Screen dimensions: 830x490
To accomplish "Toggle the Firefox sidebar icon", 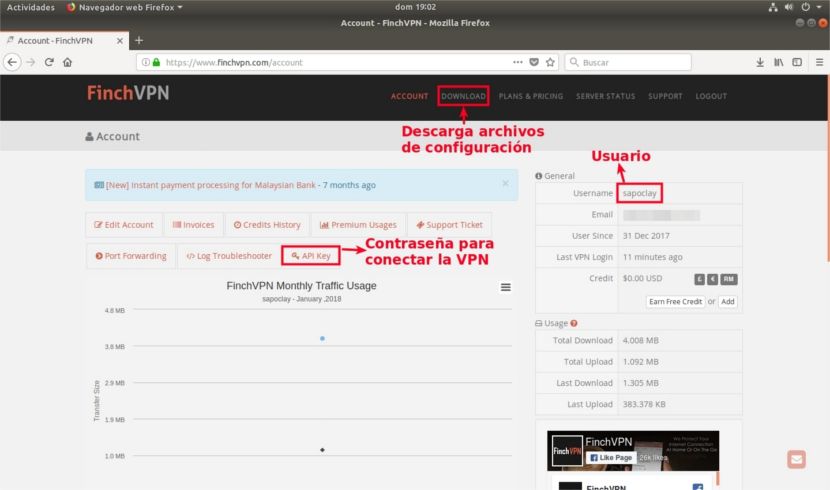I will (797, 62).
